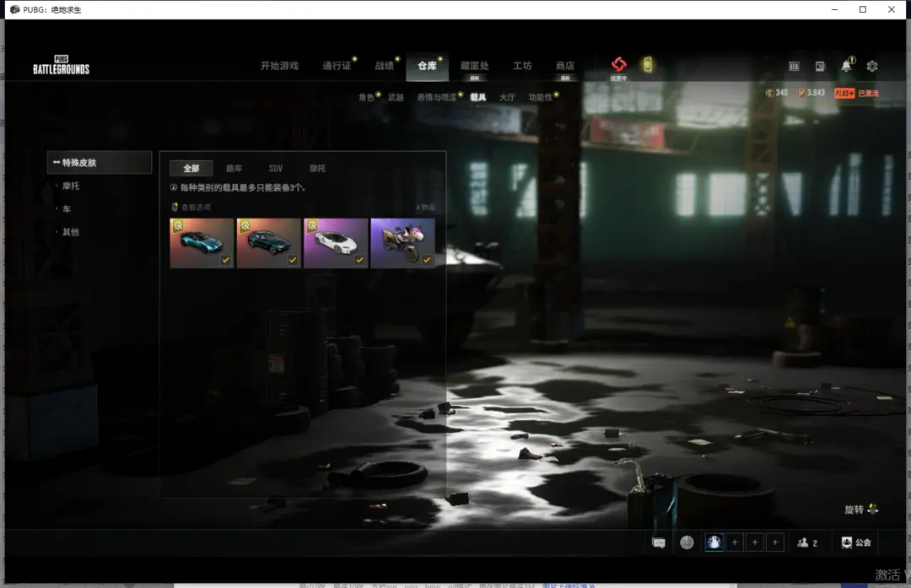Open the 藏匿处 hideout tab
The width and height of the screenshot is (911, 588).
(x=475, y=66)
